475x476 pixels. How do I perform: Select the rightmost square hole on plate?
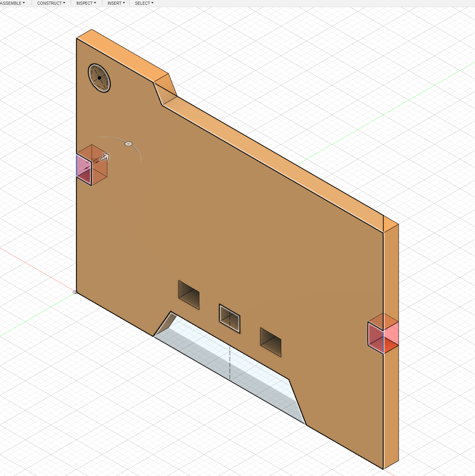pyautogui.click(x=271, y=342)
